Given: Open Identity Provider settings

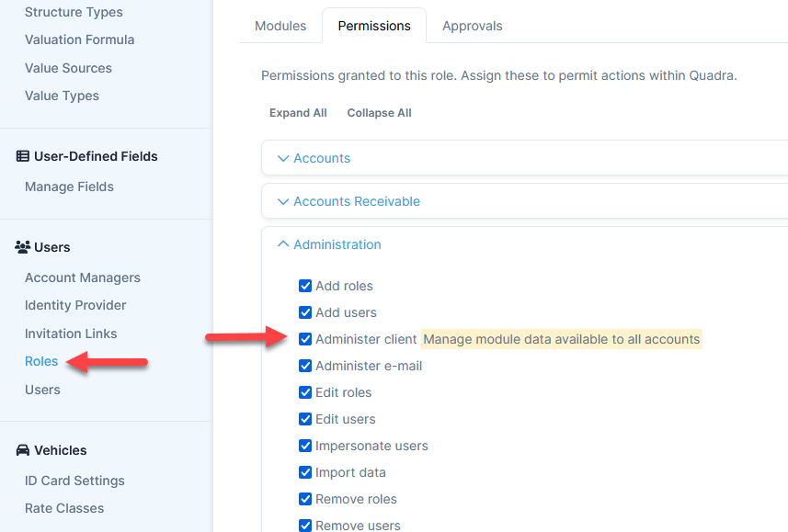Looking at the screenshot, I should 75,305.
